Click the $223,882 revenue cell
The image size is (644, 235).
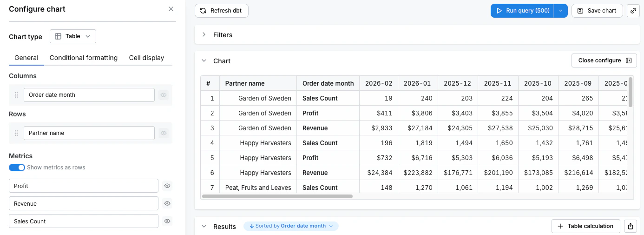pos(417,173)
